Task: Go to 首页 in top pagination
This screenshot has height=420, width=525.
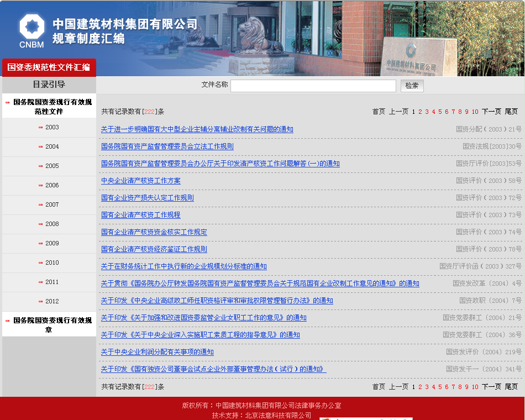Action: pos(379,112)
